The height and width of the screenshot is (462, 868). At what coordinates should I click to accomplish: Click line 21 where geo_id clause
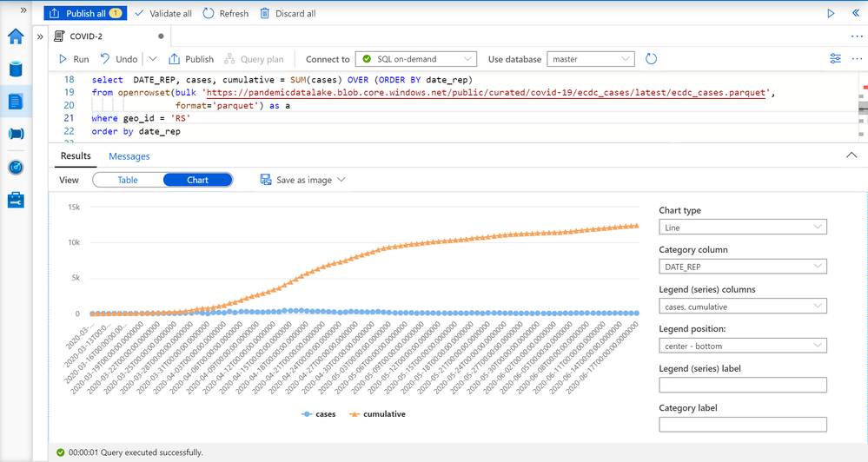(141, 118)
